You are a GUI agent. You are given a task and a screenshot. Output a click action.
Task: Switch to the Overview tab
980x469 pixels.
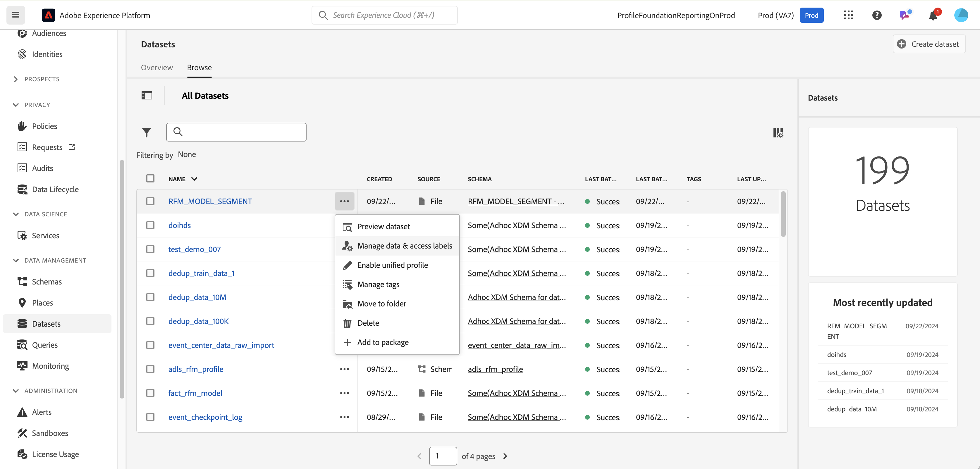point(157,68)
